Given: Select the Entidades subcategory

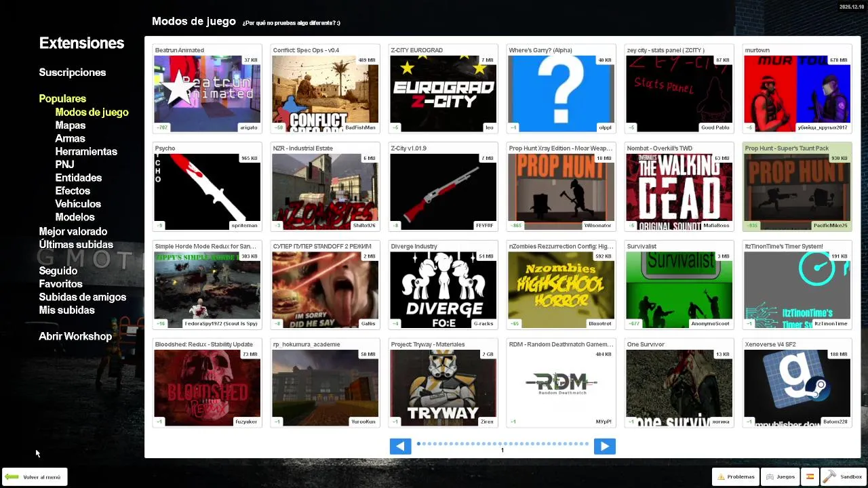Looking at the screenshot, I should (79, 178).
